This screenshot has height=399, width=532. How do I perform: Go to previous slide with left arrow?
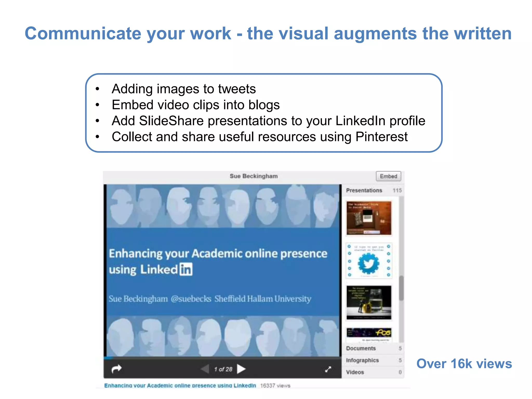[205, 369]
